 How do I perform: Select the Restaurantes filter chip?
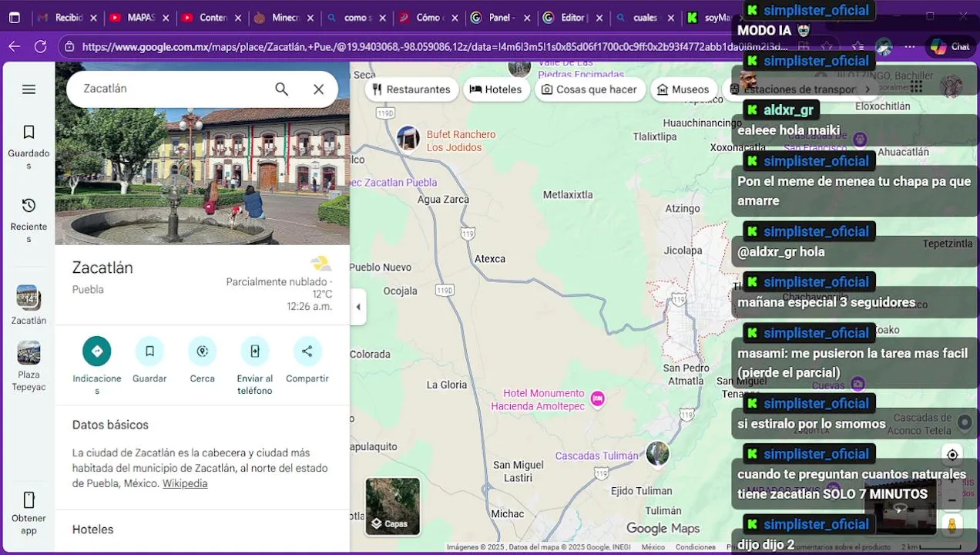411,89
